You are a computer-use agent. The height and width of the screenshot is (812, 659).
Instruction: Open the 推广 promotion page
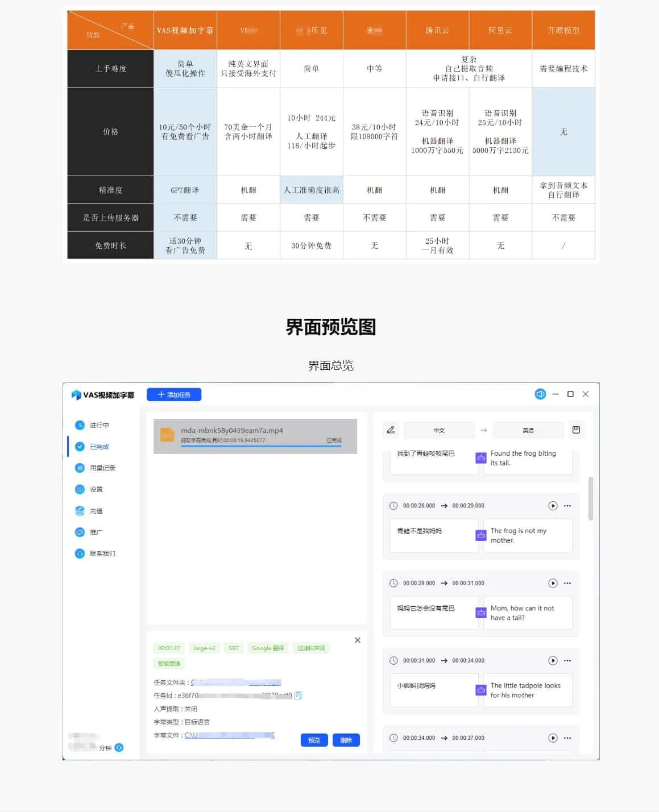pyautogui.click(x=96, y=532)
